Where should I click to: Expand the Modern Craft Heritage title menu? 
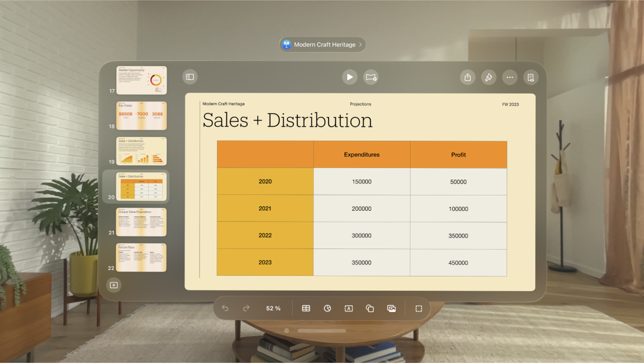pyautogui.click(x=322, y=44)
